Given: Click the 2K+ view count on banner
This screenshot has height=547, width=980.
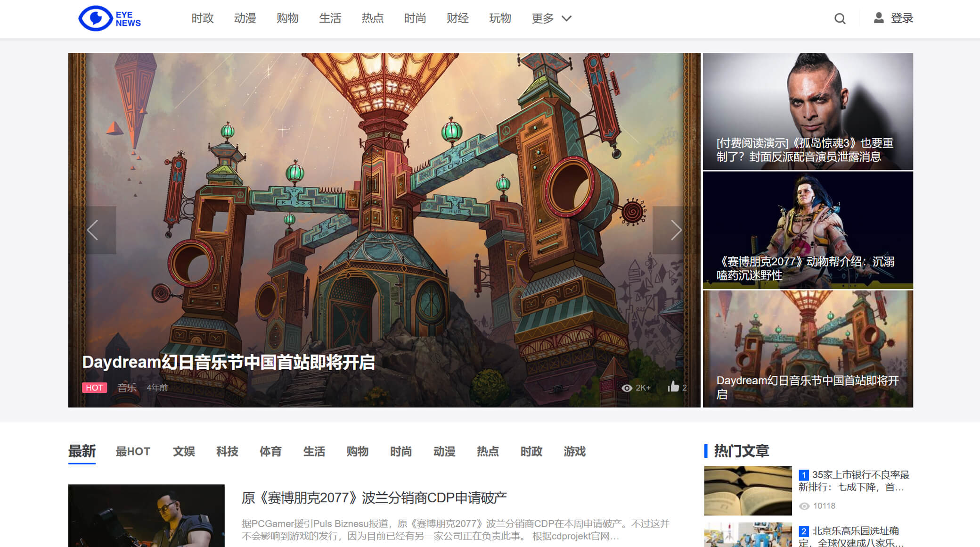Looking at the screenshot, I should [643, 388].
